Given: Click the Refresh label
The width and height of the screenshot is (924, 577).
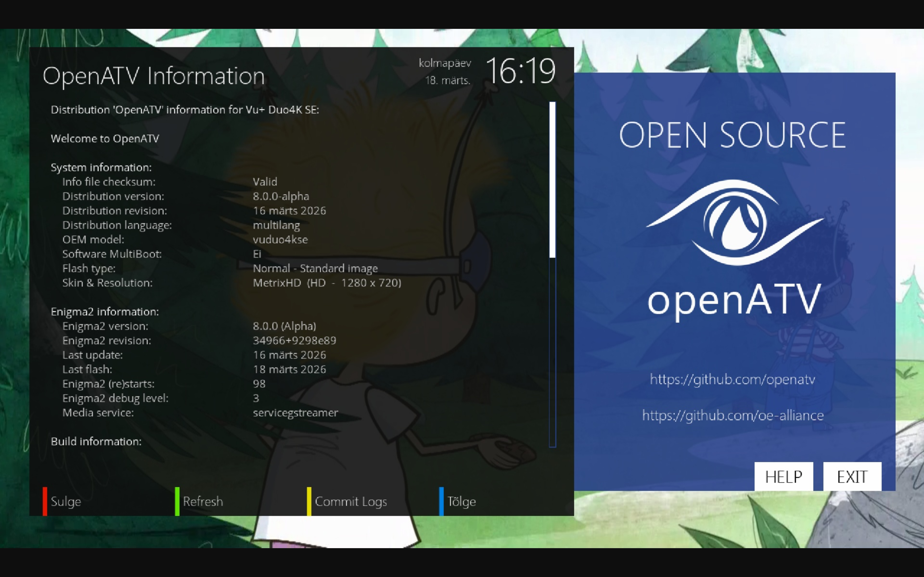Looking at the screenshot, I should point(203,501).
